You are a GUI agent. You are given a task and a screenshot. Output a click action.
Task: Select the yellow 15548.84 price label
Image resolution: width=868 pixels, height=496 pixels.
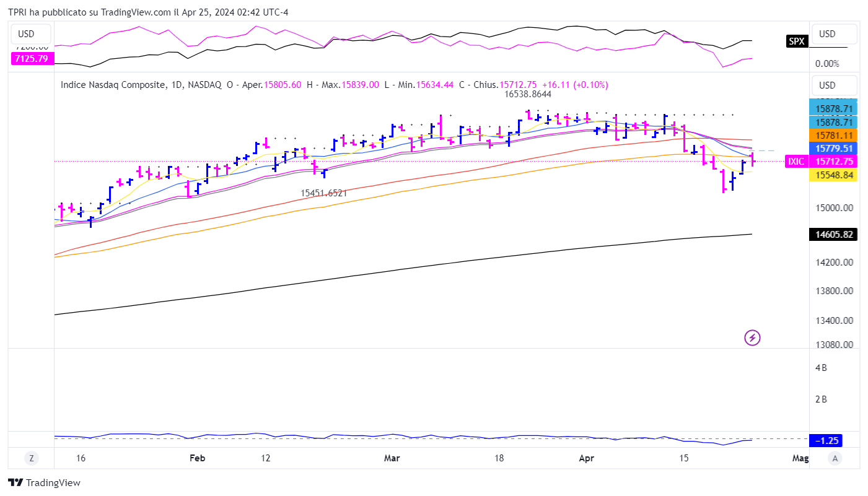833,175
